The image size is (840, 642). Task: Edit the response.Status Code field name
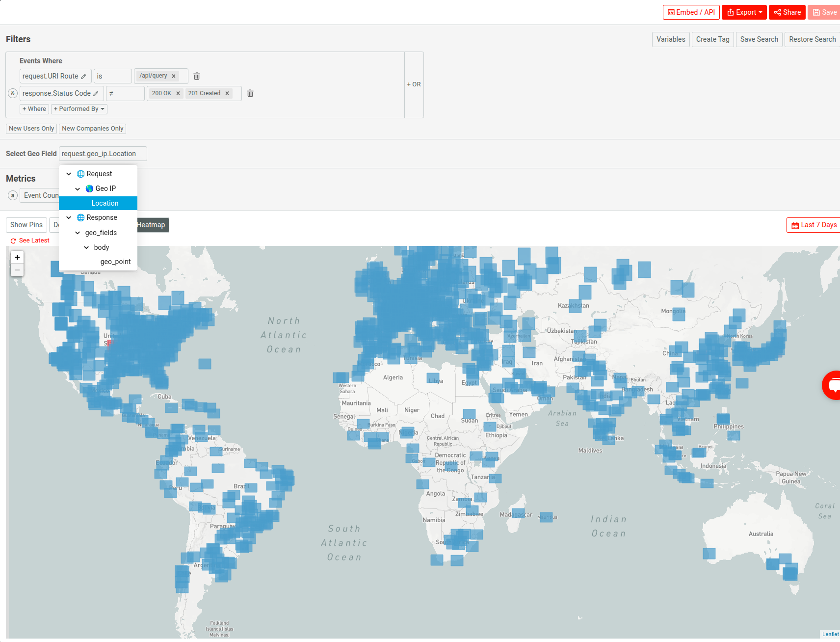[96, 93]
